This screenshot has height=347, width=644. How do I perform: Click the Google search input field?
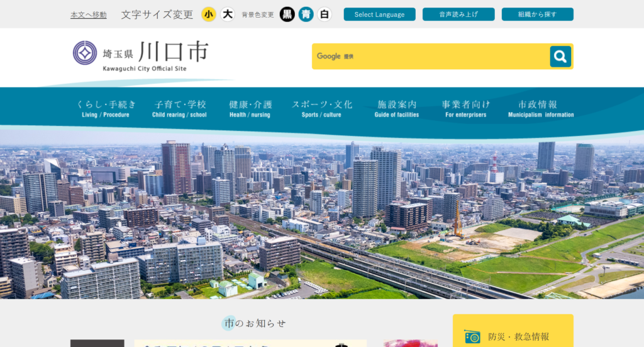click(x=431, y=57)
